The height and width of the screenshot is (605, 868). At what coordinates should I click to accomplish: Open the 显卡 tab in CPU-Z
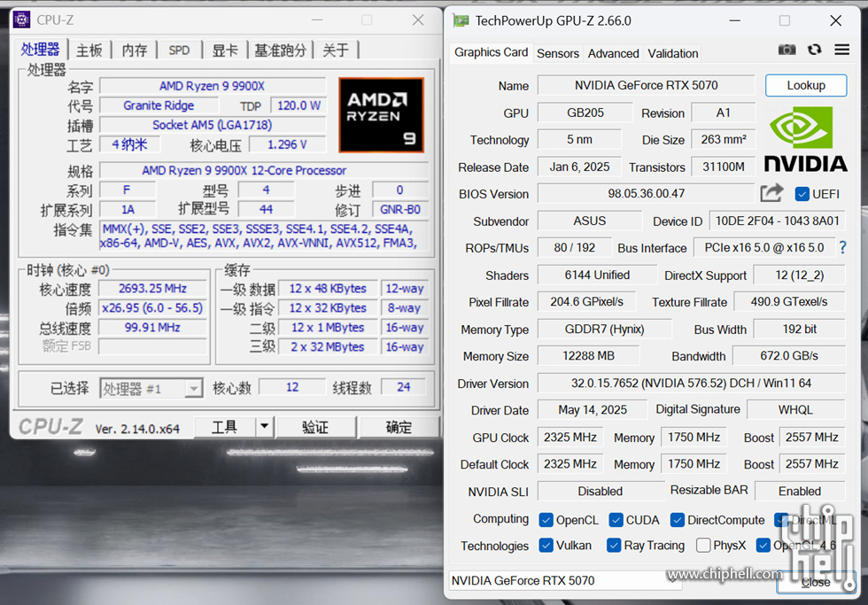tap(225, 50)
